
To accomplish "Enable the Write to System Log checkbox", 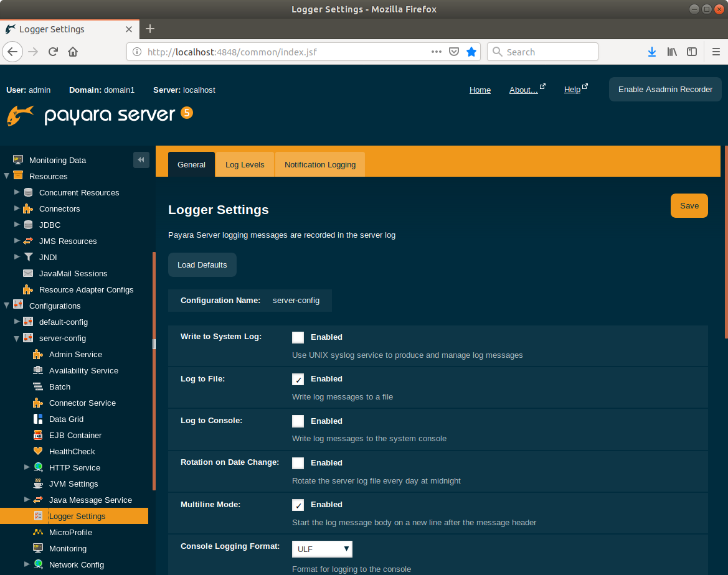I will [x=298, y=337].
